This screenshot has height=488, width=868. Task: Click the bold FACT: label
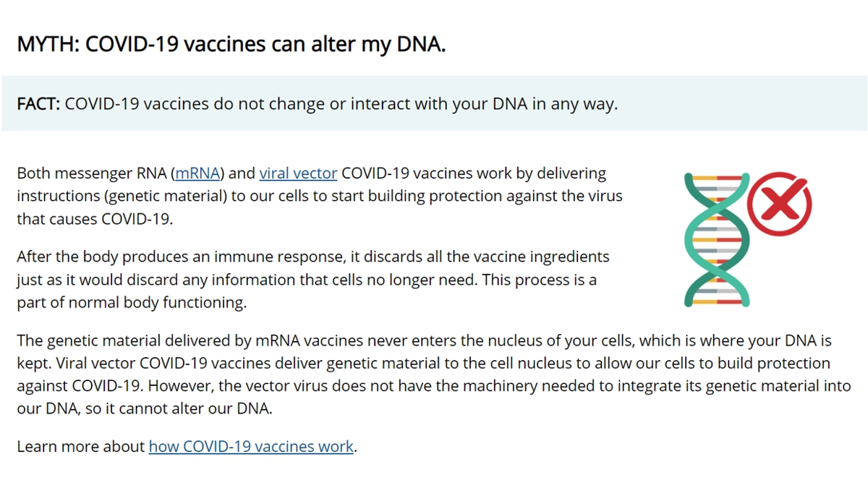click(38, 103)
